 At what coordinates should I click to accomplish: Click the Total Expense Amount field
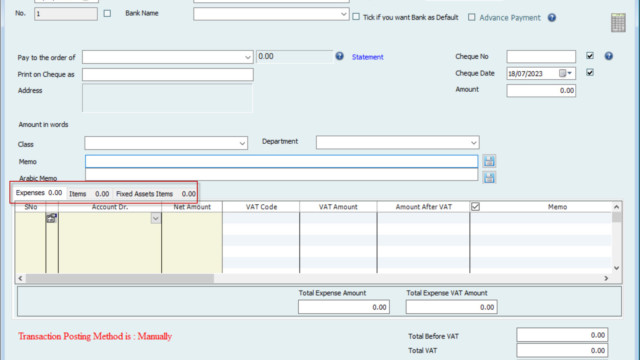344,307
